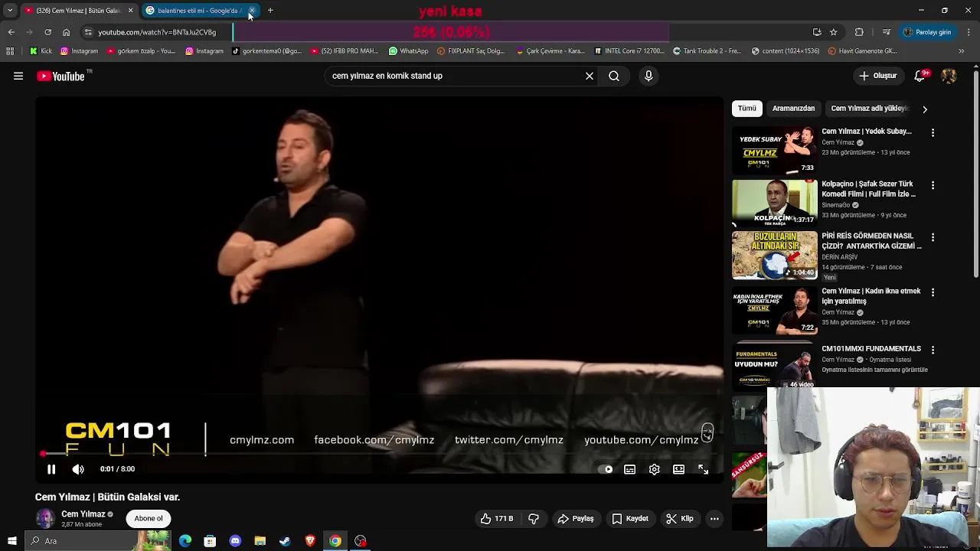980x551 pixels.
Task: Dislike the video with thumbs down
Action: point(534,519)
